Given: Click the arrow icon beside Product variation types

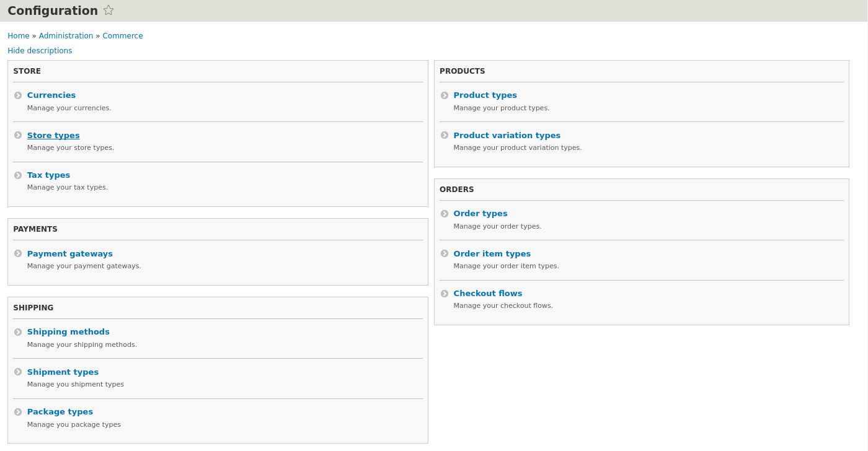Looking at the screenshot, I should tap(445, 135).
